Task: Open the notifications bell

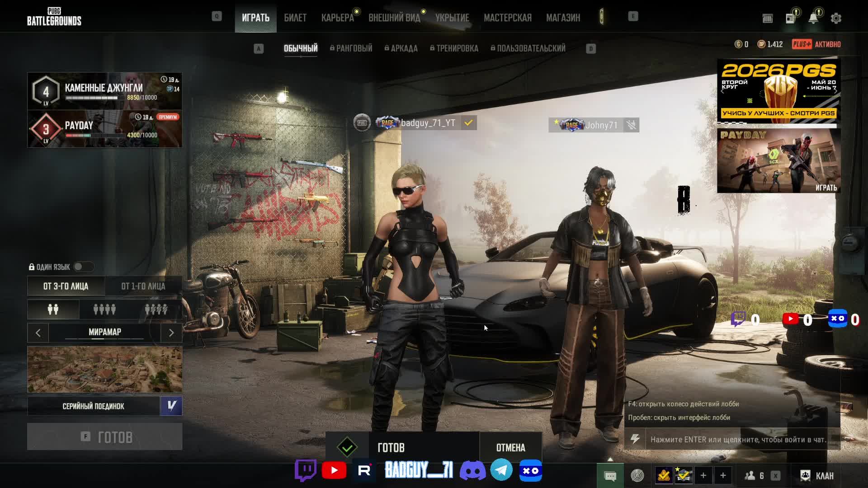Action: point(813,18)
